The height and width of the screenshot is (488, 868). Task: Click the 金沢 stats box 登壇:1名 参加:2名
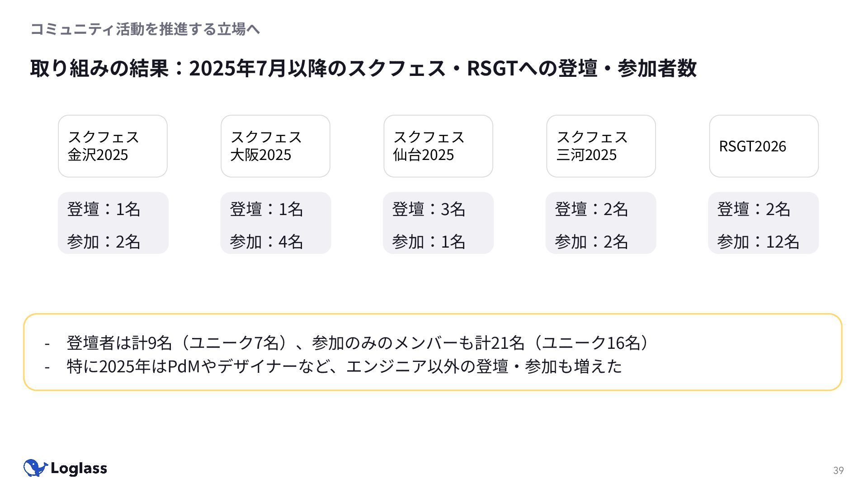(x=113, y=223)
